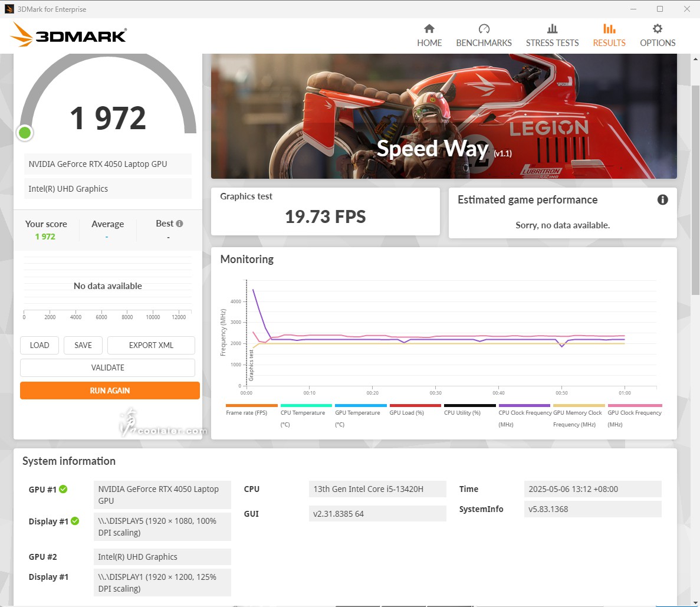Click the Benchmarks gauge icon
The height and width of the screenshot is (607, 700).
[x=484, y=29]
